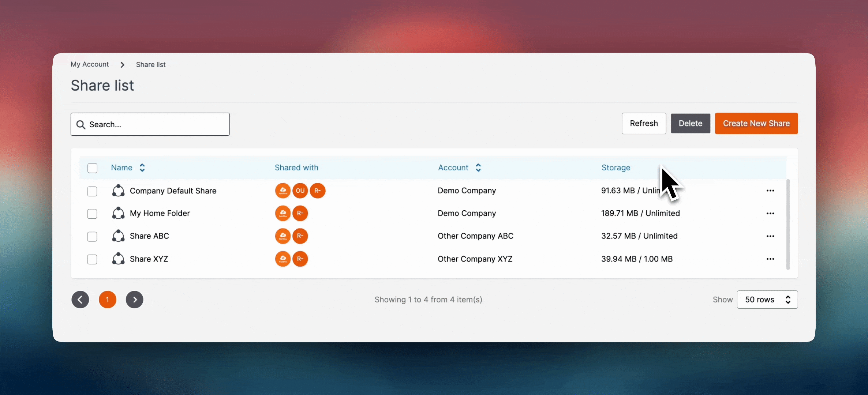The image size is (868, 395).
Task: Go to previous page arrow
Action: tap(80, 300)
